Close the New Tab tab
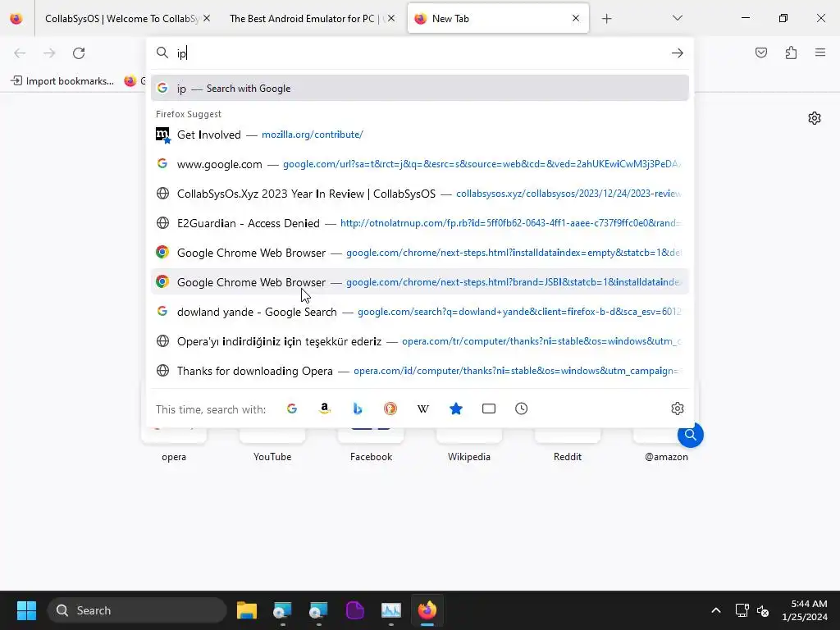The height and width of the screenshot is (630, 840). click(575, 18)
